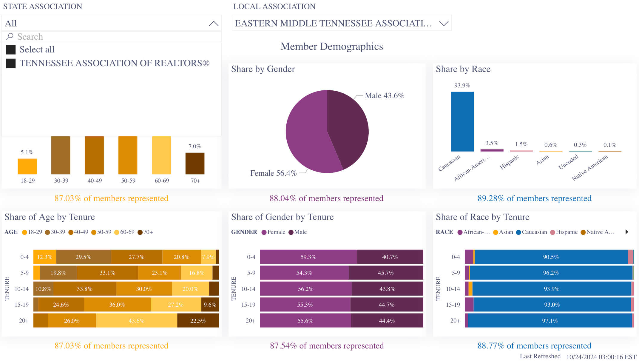Click '87.54% of members represented' text

[x=327, y=346]
